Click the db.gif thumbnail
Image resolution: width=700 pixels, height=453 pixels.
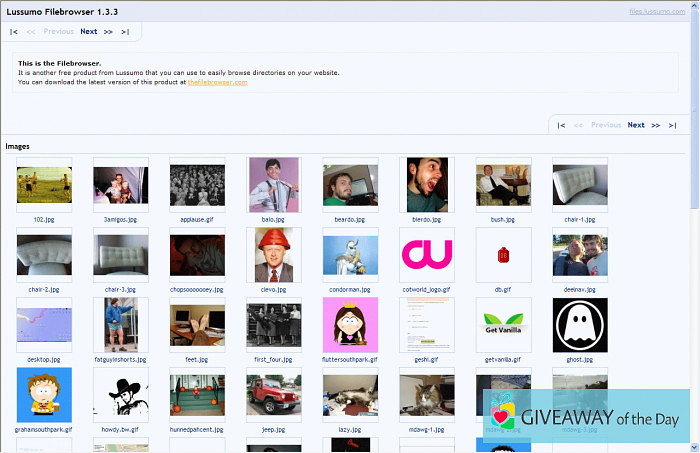[503, 255]
